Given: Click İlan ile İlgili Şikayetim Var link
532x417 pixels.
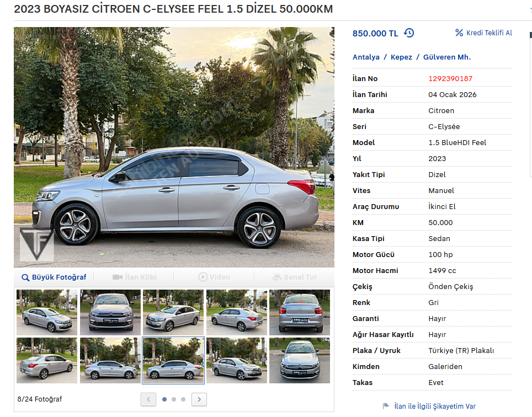Looking at the screenshot, I should click(435, 406).
